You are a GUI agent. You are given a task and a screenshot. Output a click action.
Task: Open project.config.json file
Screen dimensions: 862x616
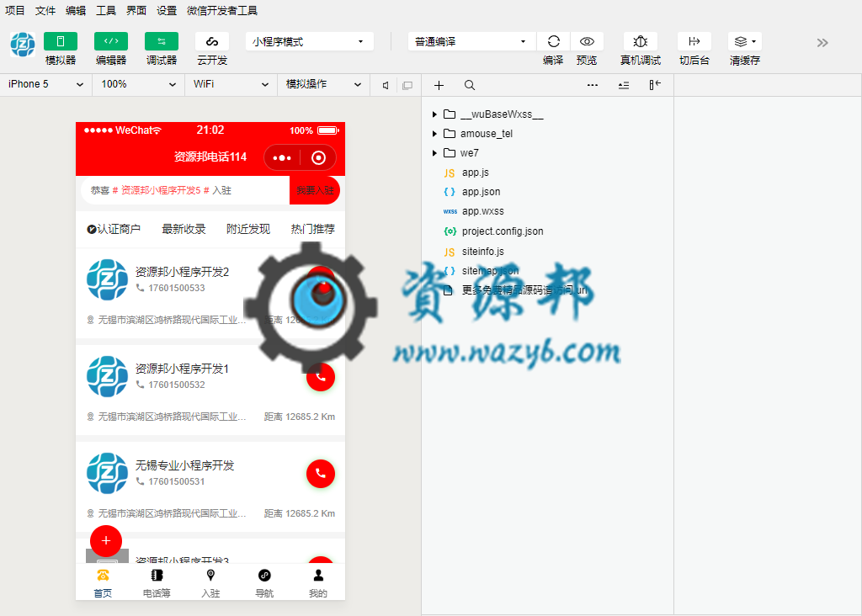(502, 231)
